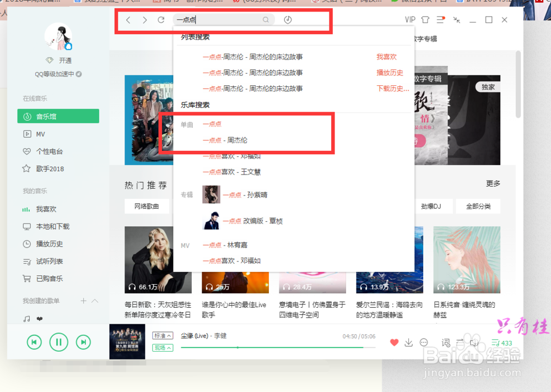Open more options (three dots) icon
The image size is (551, 392).
(x=424, y=342)
